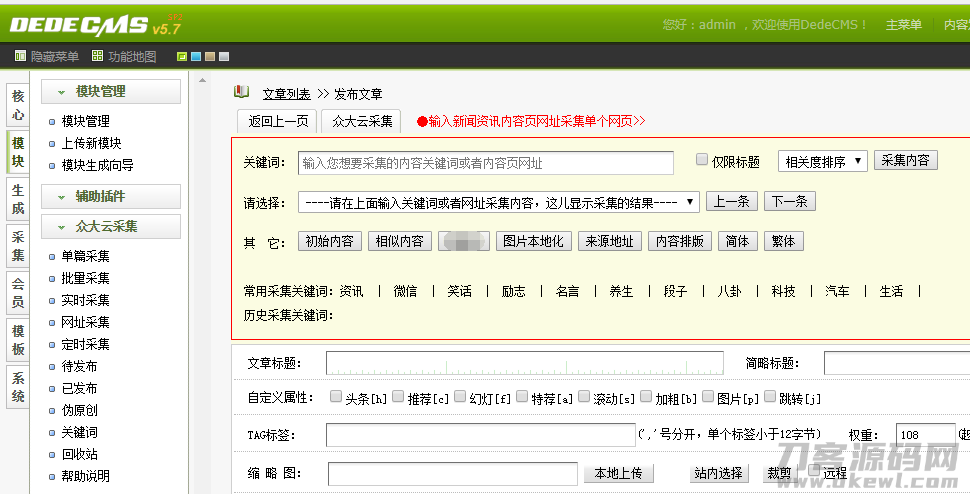Open the 生成 vertical sidebar tab

pos(18,199)
